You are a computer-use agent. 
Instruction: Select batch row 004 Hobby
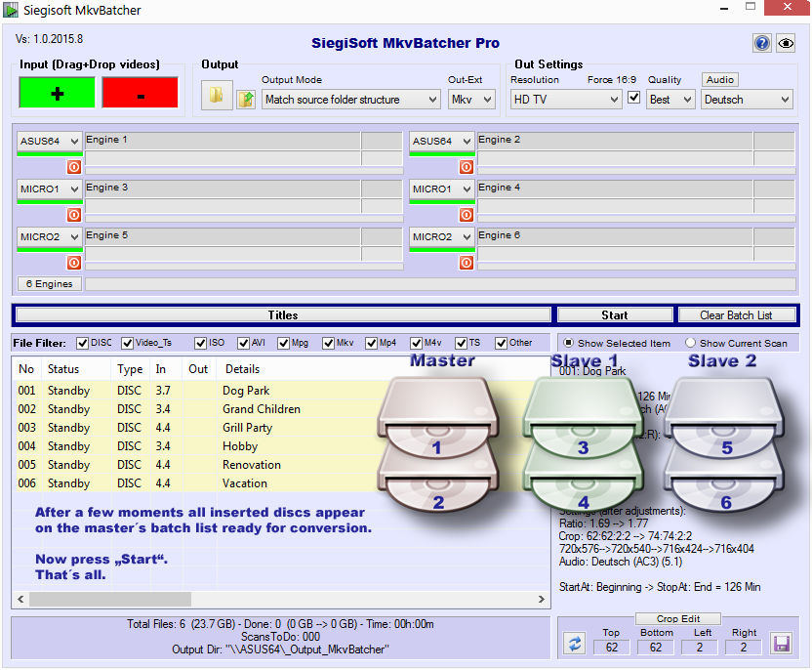[281, 446]
